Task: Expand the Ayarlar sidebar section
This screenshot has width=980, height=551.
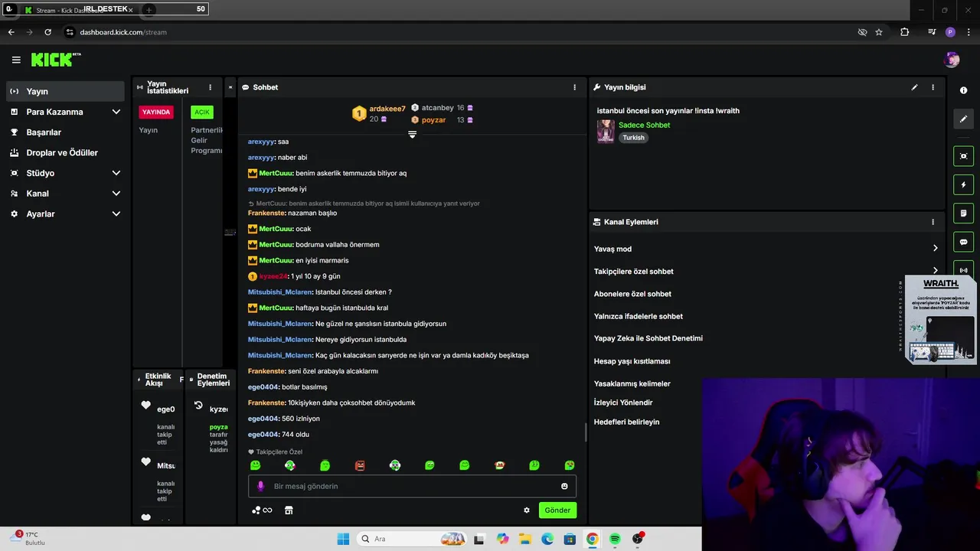Action: pyautogui.click(x=65, y=214)
